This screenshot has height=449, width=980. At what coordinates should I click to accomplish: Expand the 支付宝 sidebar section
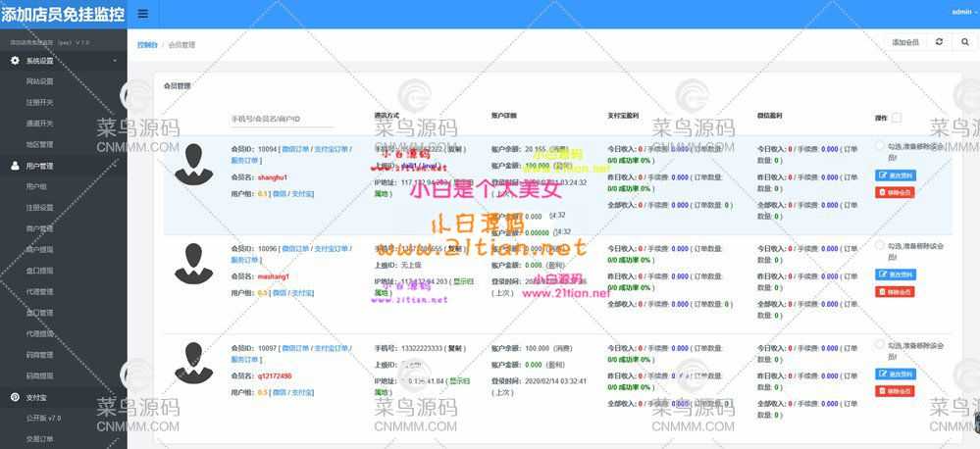click(64, 397)
